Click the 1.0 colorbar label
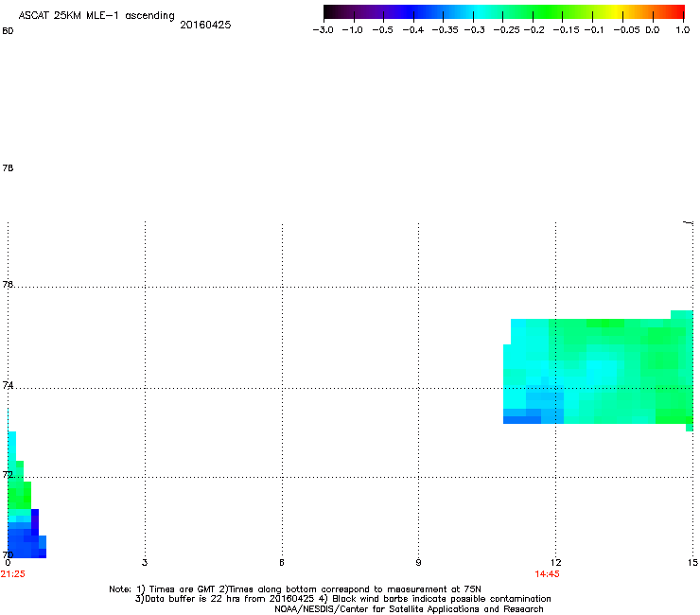 (683, 30)
